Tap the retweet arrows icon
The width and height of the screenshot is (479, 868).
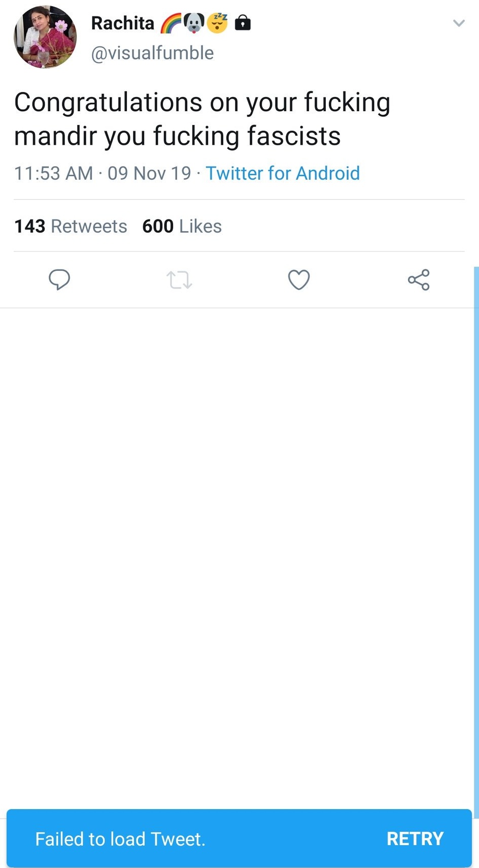(x=179, y=280)
